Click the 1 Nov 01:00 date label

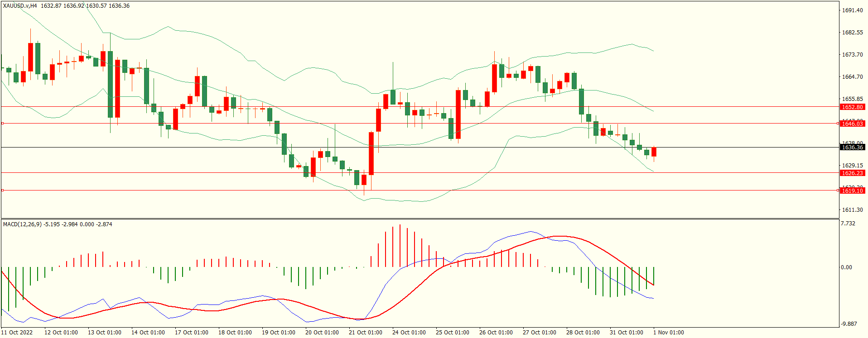tap(668, 333)
